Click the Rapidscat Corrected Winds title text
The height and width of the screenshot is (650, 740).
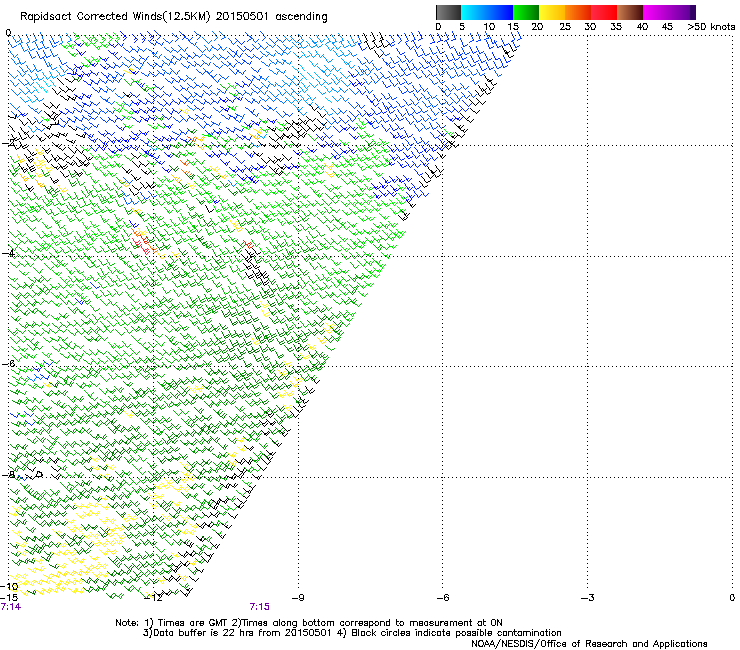173,17
